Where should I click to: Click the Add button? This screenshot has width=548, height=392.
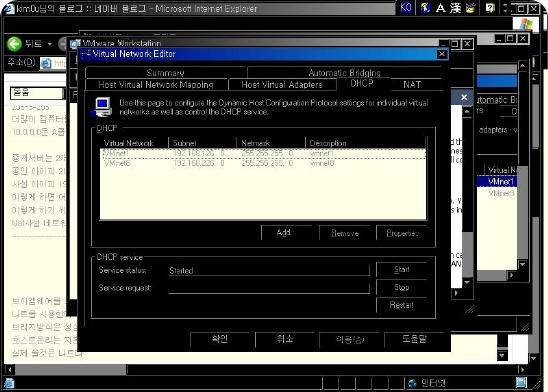click(x=286, y=233)
